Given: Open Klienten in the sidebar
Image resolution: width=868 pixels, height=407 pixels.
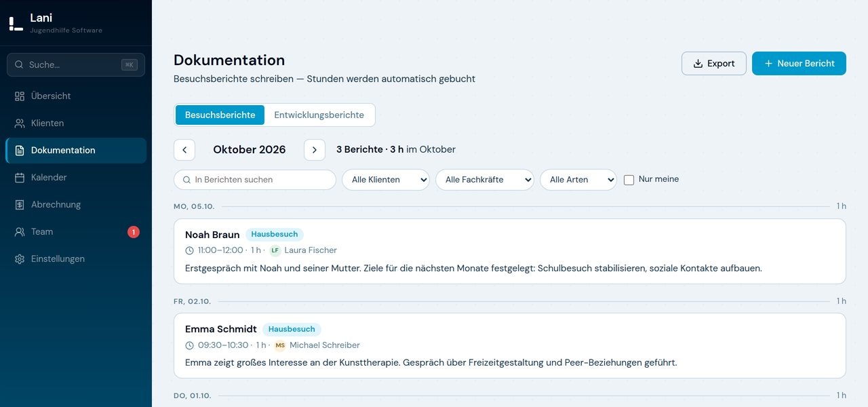Looking at the screenshot, I should pos(76,123).
